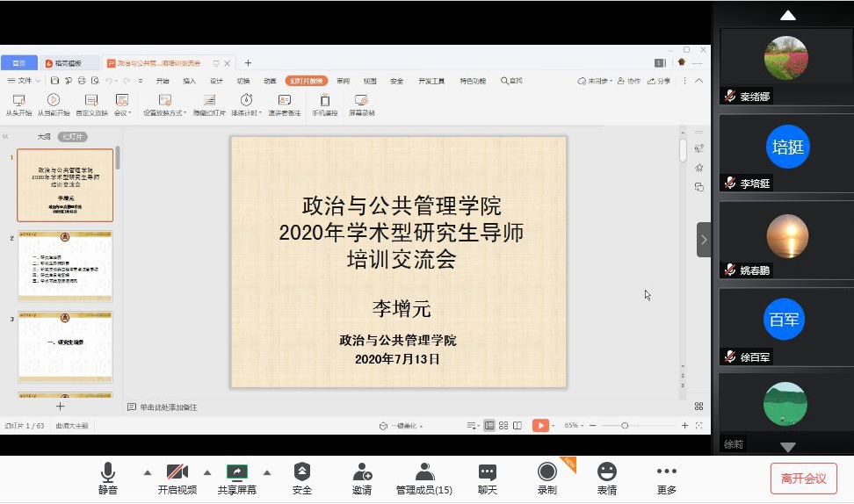854x504 pixels.
Task: Turn on camera with 开启视频
Action: pyautogui.click(x=177, y=472)
